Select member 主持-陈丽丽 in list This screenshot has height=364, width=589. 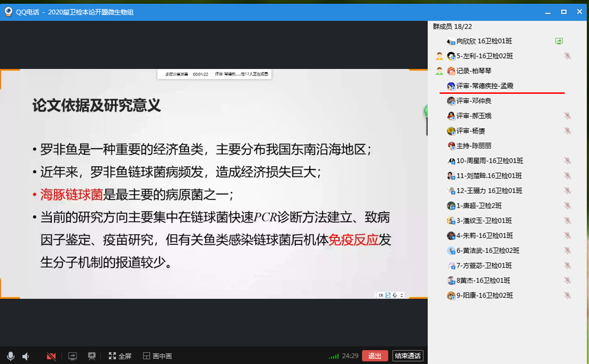473,146
